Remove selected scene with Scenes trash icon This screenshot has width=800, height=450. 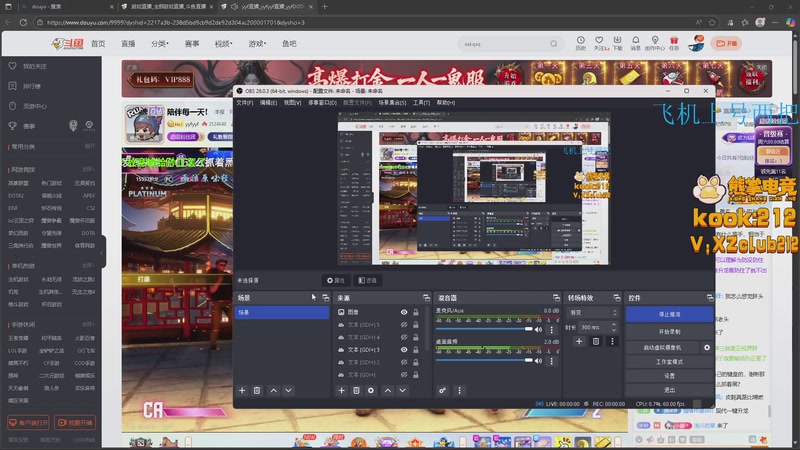click(257, 390)
